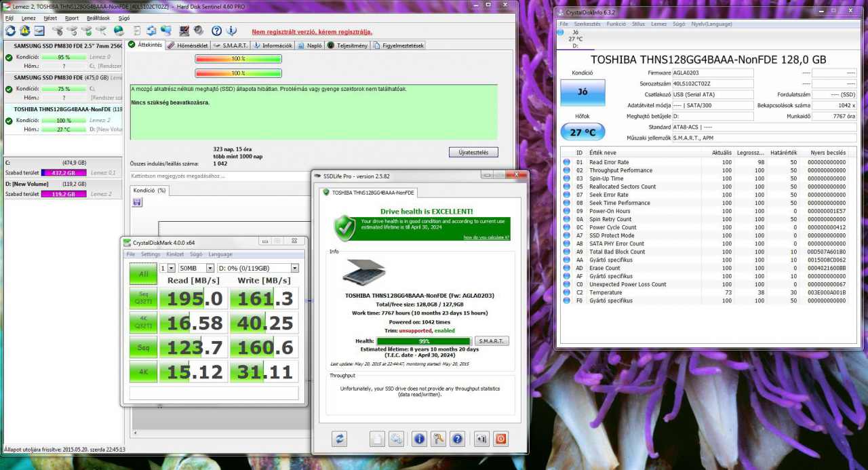Click the blue info icon in SSDLife Pro
868x470 pixels.
click(x=419, y=438)
